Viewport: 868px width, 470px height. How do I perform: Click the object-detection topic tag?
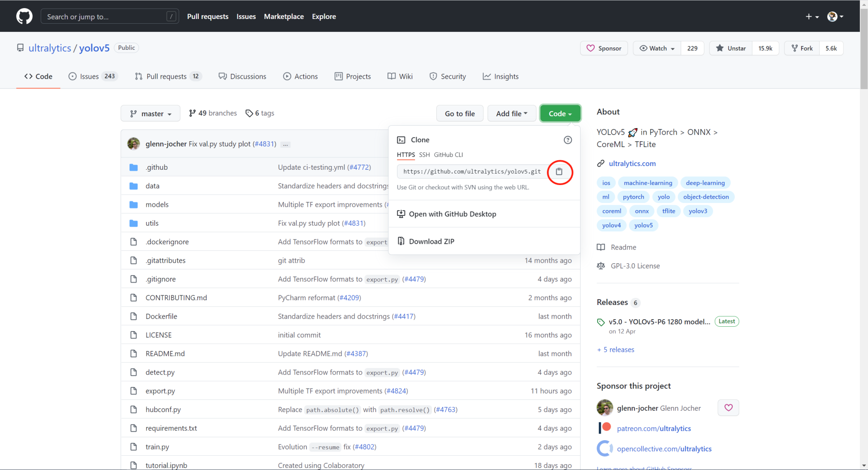(706, 197)
